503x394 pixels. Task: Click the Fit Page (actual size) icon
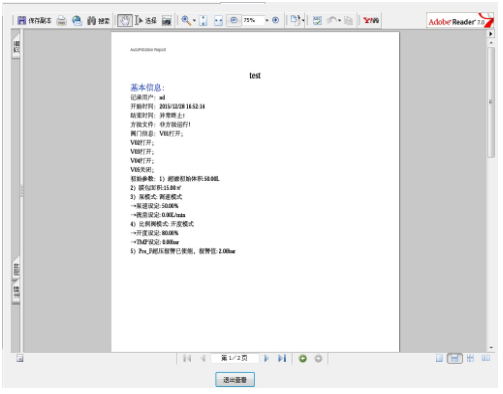[x=203, y=21]
